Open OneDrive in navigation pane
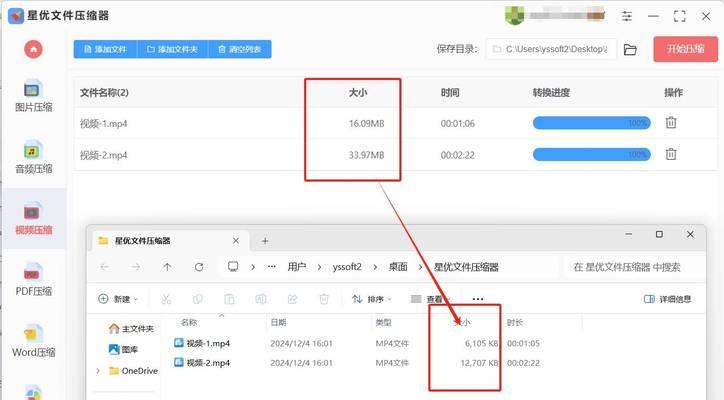The image size is (724, 400). pos(134,370)
